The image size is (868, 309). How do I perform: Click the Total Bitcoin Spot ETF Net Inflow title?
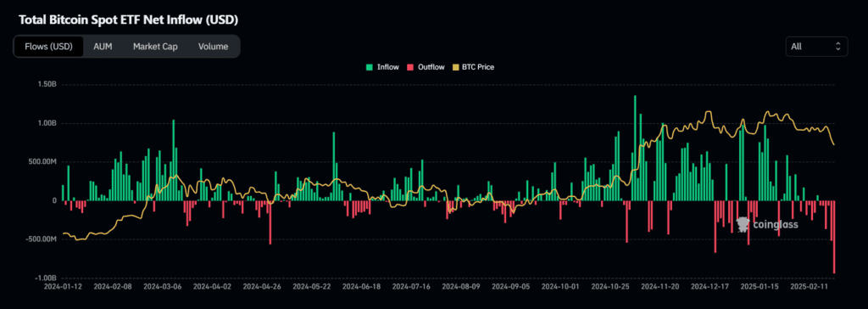(129, 20)
